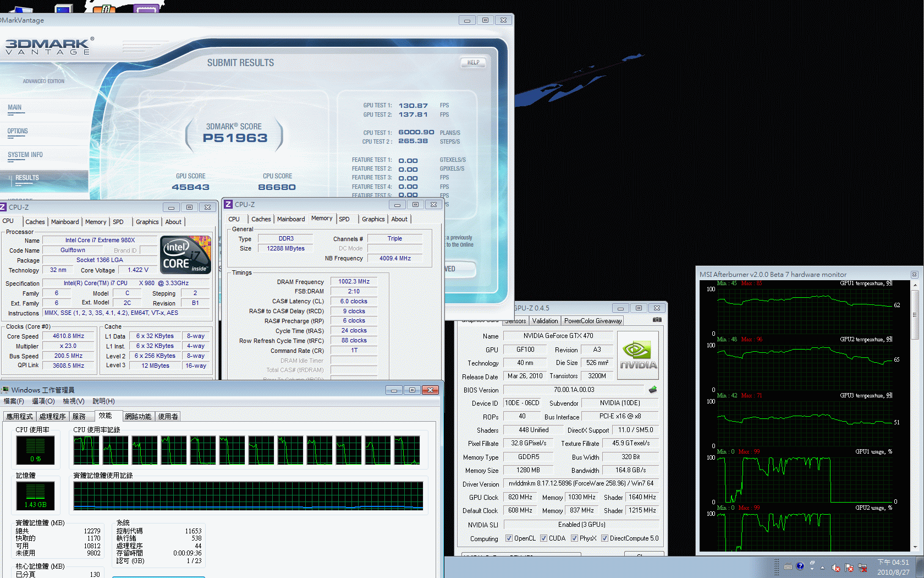Screen dimensions: 924x578
Task: Click the GPU1 temperature graph in Afterburner
Action: pos(804,311)
